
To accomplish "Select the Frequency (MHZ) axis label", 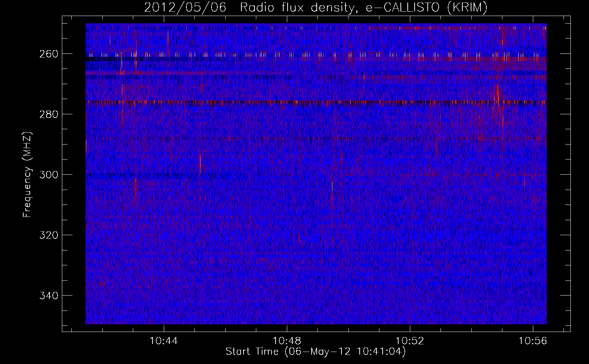I will [27, 174].
